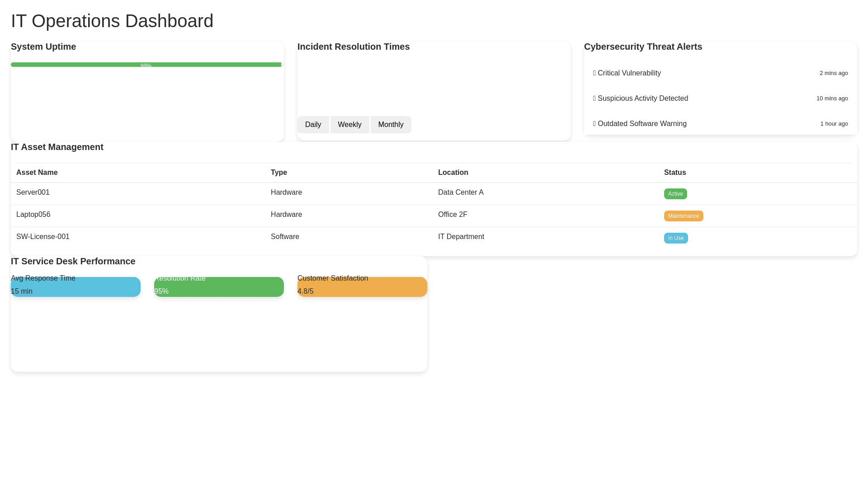This screenshot has height=488, width=868.
Task: Click the Asset Name column header
Action: click(37, 173)
